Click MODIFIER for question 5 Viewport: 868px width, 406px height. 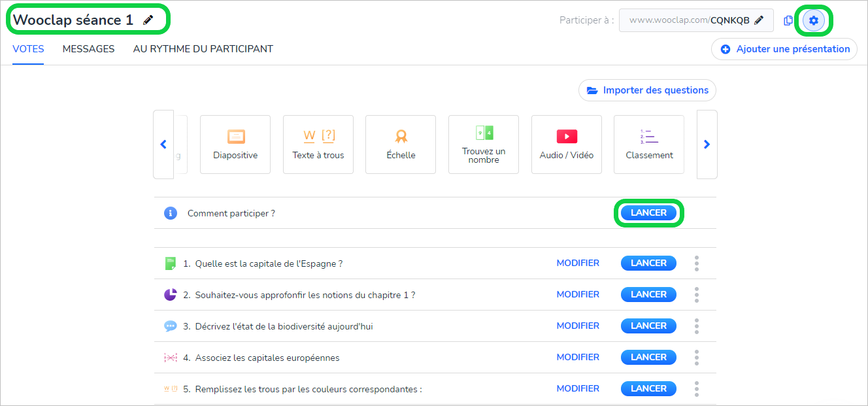point(578,389)
